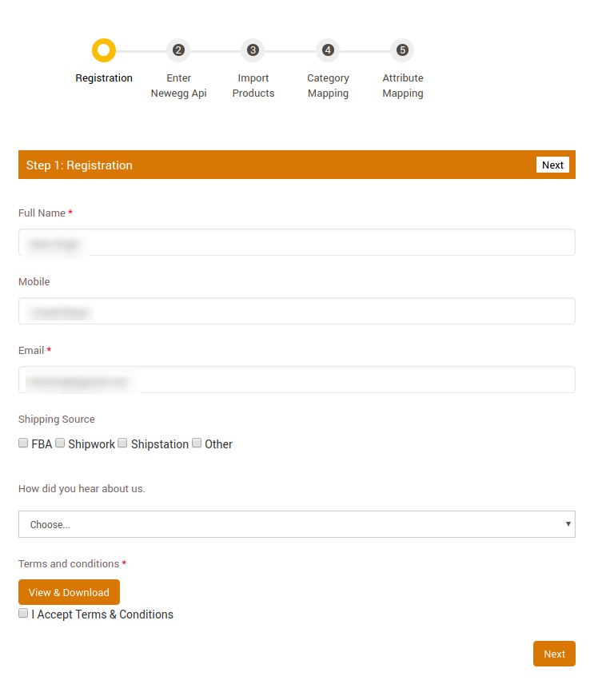The width and height of the screenshot is (606, 700).
Task: Click the Import Products wizard label
Action: point(253,86)
